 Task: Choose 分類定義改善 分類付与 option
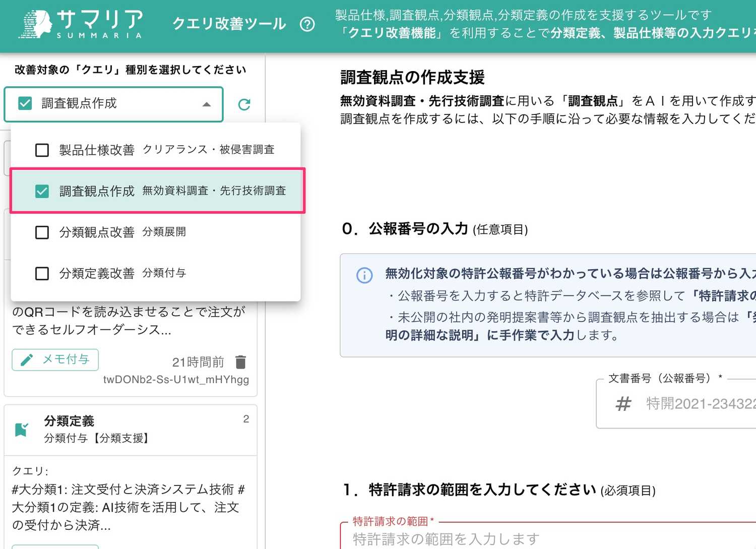tap(155, 273)
